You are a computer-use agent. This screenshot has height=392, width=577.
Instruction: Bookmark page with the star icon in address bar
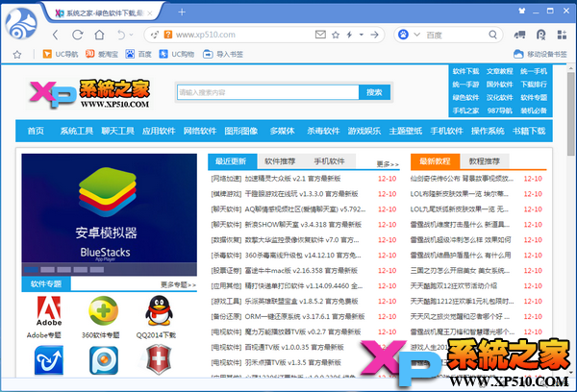[336, 35]
